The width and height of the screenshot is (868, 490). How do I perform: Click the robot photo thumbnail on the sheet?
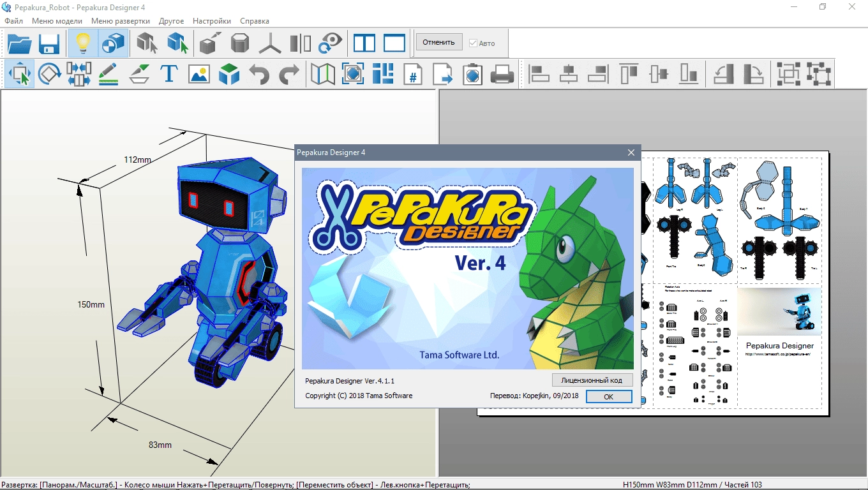(779, 311)
